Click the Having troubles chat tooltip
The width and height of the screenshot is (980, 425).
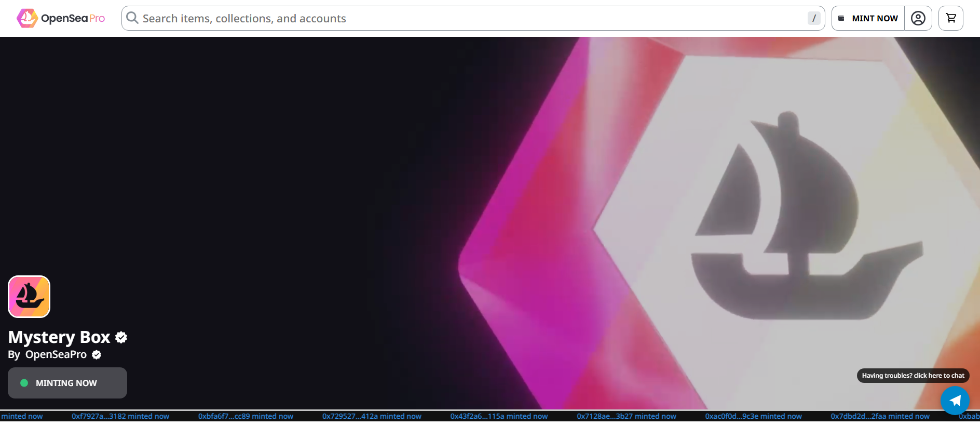[x=913, y=376]
